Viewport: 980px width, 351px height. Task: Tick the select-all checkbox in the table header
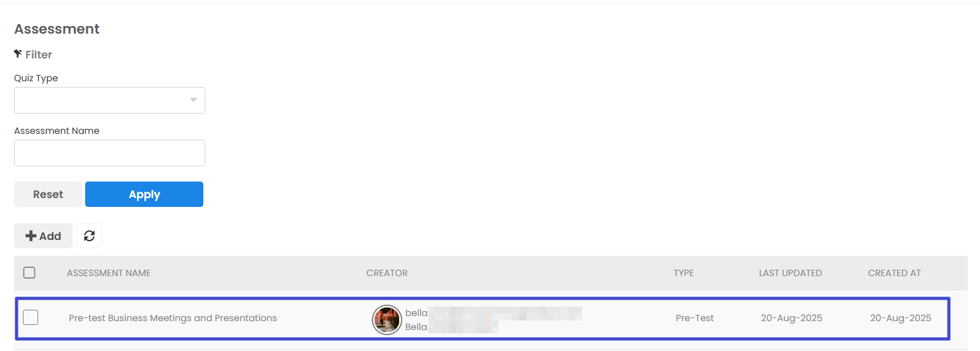click(29, 273)
